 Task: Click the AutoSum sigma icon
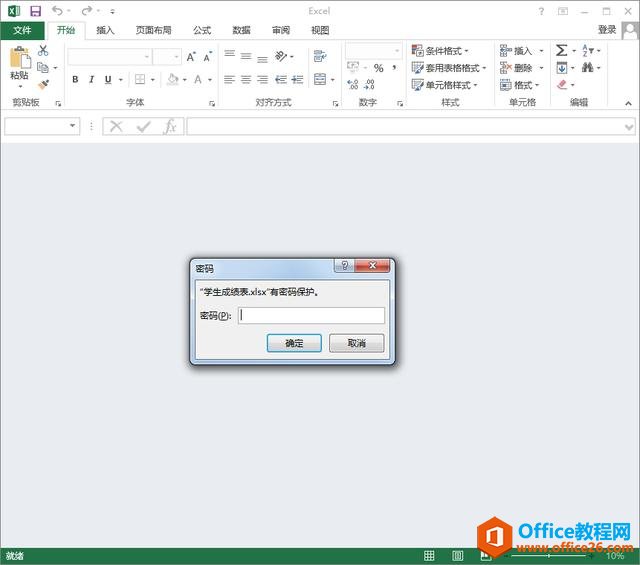[562, 51]
